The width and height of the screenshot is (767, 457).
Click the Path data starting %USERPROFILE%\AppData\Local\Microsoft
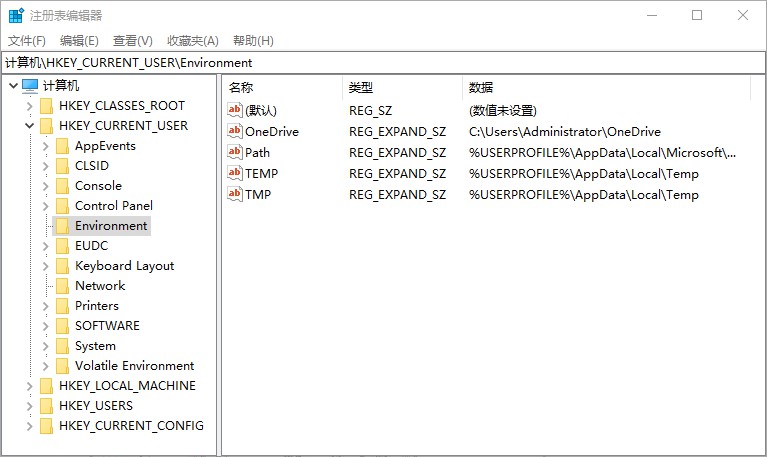pyautogui.click(x=602, y=153)
